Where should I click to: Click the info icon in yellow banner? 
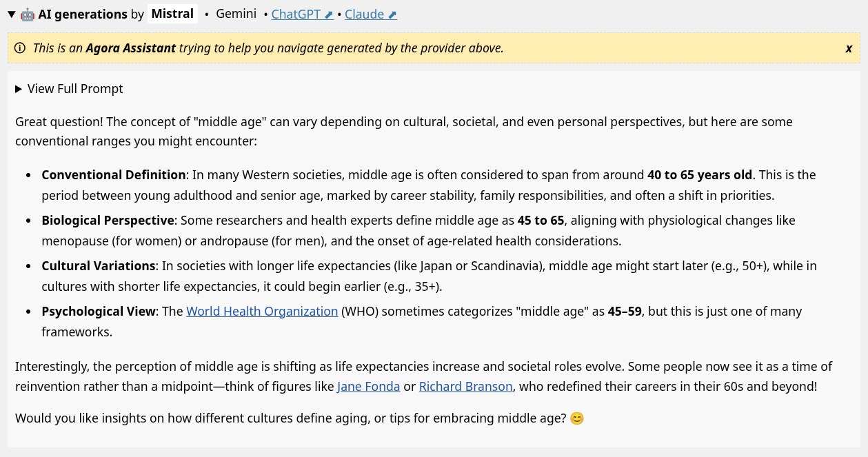[20, 48]
